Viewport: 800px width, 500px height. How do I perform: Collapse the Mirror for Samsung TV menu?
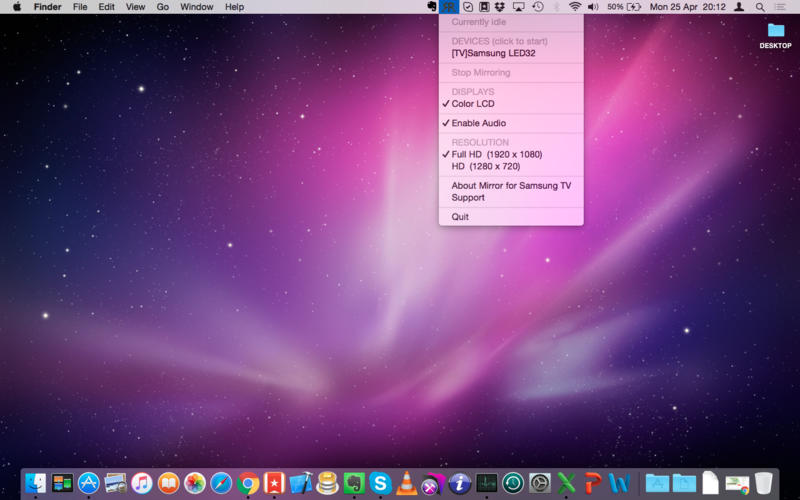tap(449, 7)
